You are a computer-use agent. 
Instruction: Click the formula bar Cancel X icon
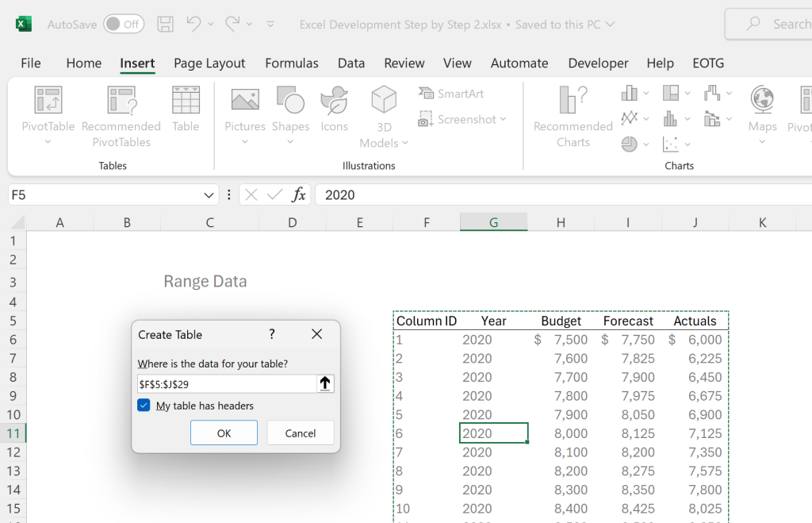[x=251, y=195]
